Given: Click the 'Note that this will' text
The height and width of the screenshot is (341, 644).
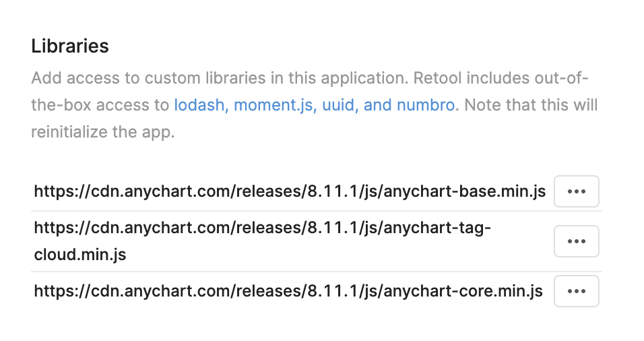Looking at the screenshot, I should point(531,105).
